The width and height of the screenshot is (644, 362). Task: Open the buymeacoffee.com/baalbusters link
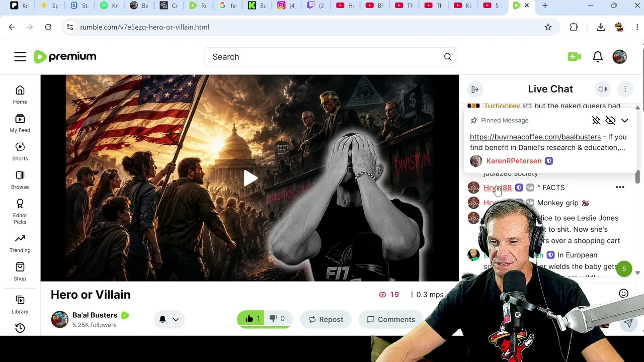point(535,137)
